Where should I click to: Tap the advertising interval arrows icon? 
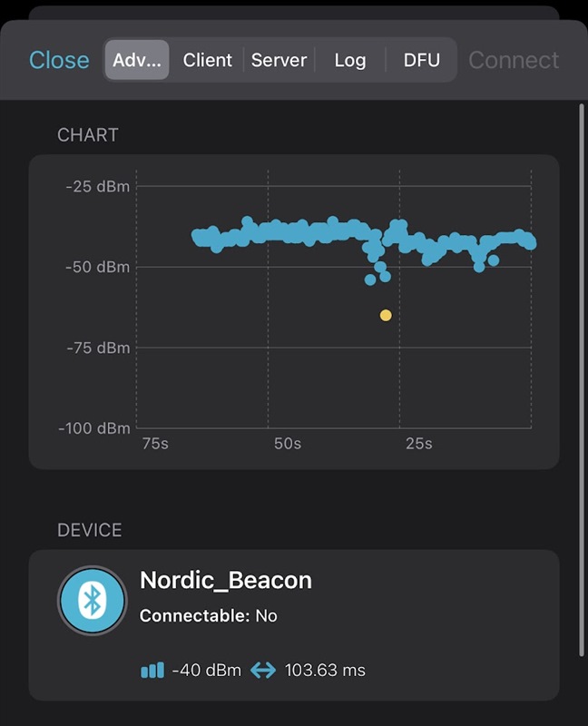click(x=263, y=670)
